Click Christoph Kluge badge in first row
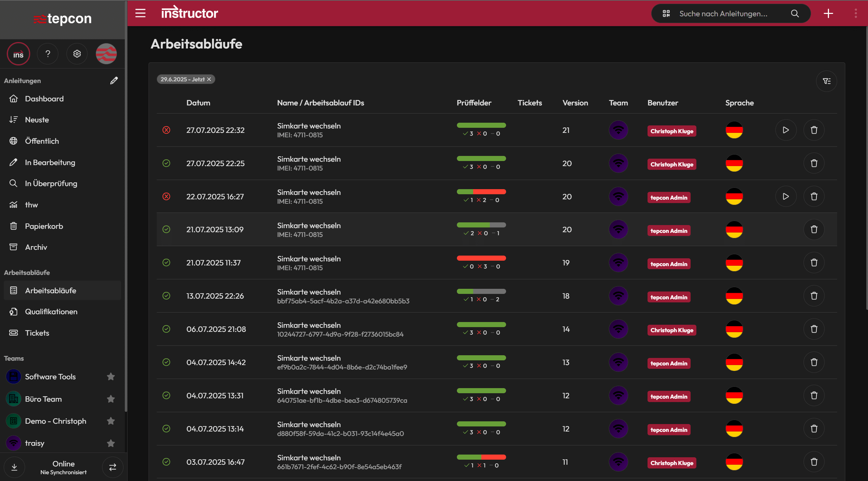The image size is (868, 481). click(x=672, y=131)
